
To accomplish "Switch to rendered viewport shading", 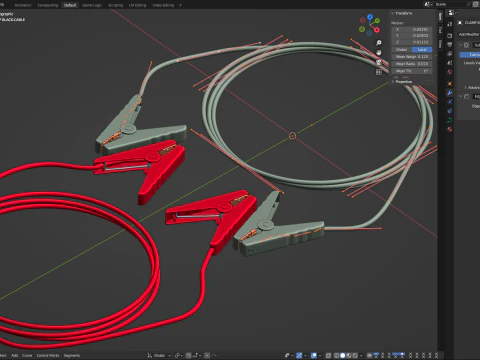I will [x=355, y=355].
